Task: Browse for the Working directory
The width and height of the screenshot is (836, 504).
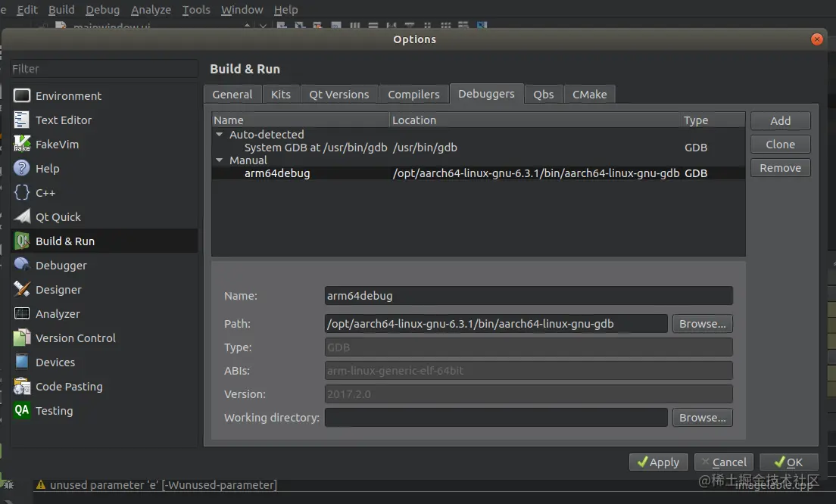Action: tap(702, 418)
